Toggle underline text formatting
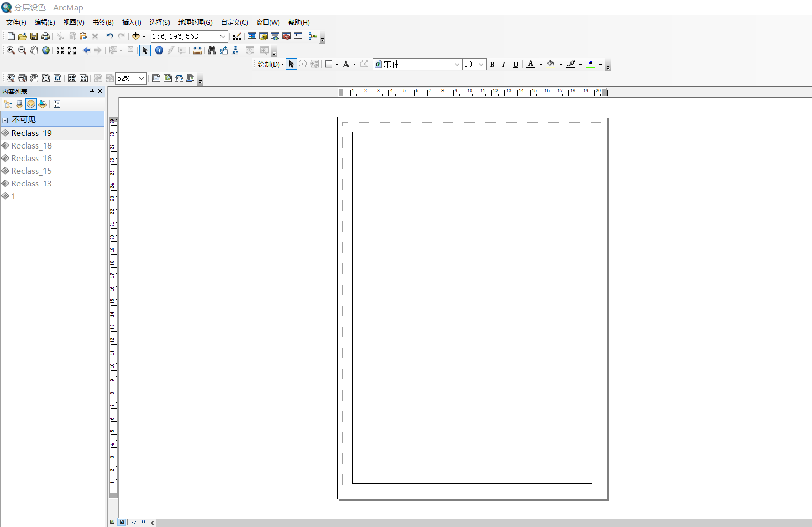 (x=515, y=64)
